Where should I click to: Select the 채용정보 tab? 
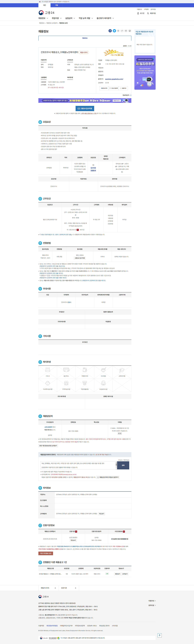85,38
